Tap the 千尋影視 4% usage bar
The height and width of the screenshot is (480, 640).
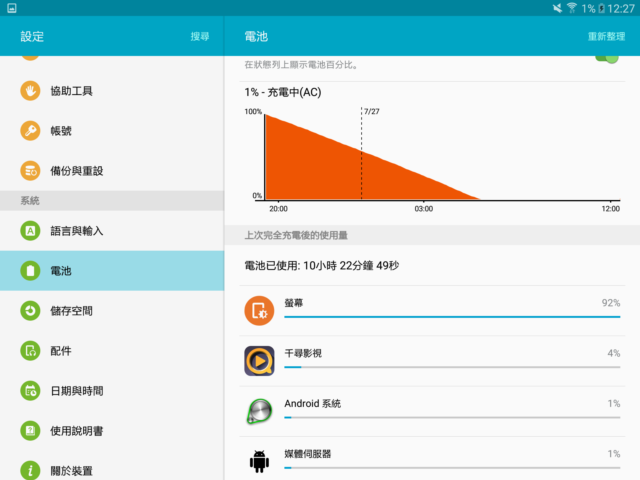[x=452, y=367]
